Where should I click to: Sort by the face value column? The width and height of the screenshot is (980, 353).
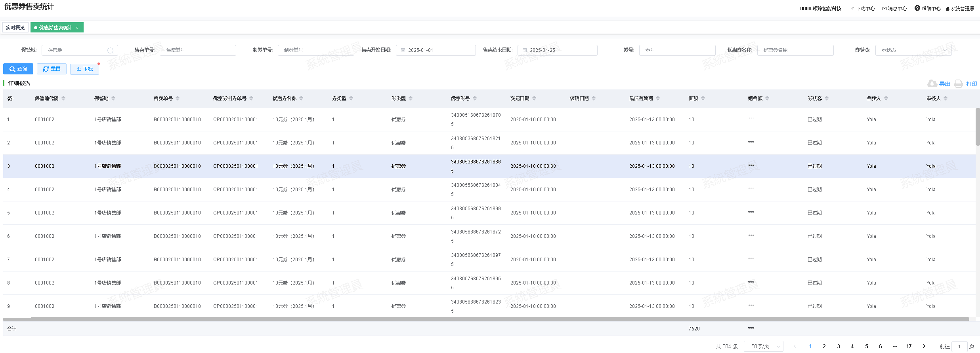(703, 99)
